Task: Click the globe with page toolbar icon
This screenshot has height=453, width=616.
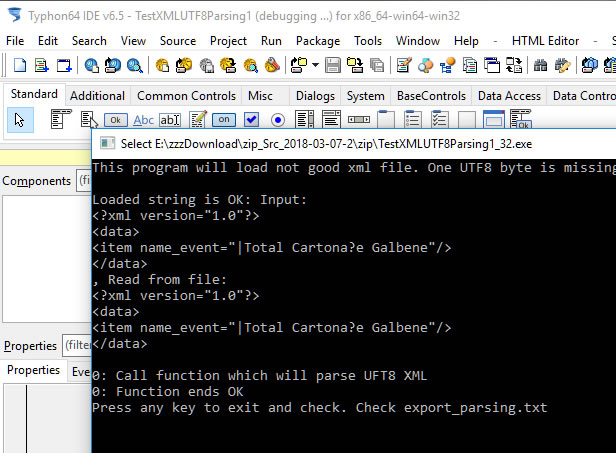Action: 92,65
